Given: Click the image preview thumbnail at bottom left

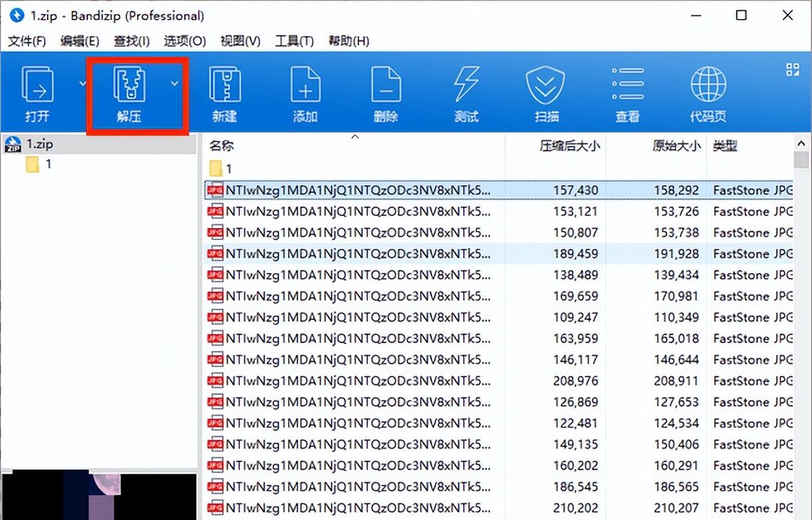Looking at the screenshot, I should pos(99,496).
